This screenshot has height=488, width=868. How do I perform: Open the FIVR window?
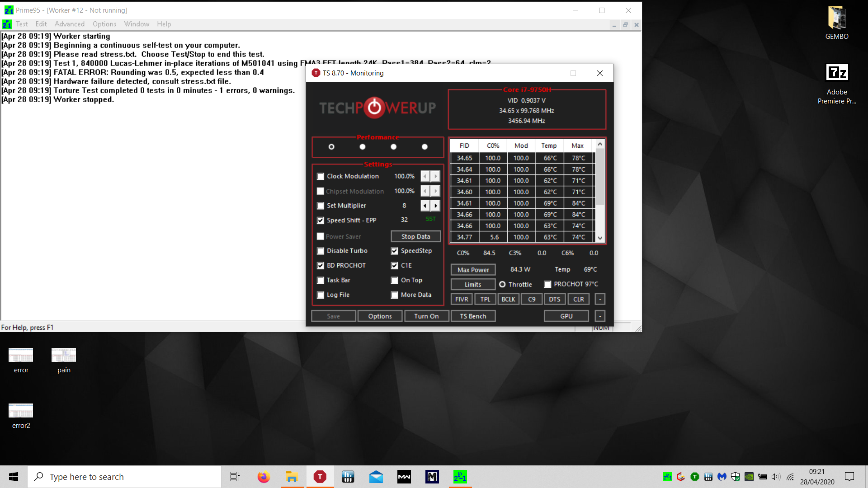462,299
